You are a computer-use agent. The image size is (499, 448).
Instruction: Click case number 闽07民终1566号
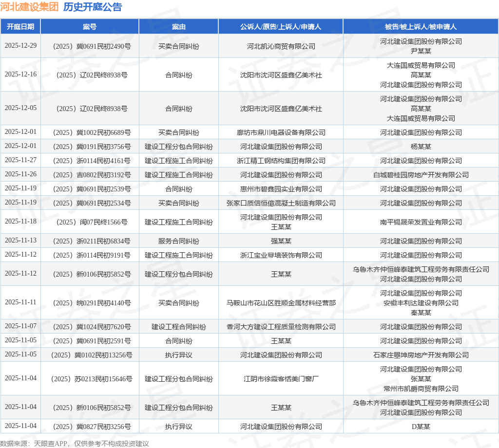(x=92, y=222)
